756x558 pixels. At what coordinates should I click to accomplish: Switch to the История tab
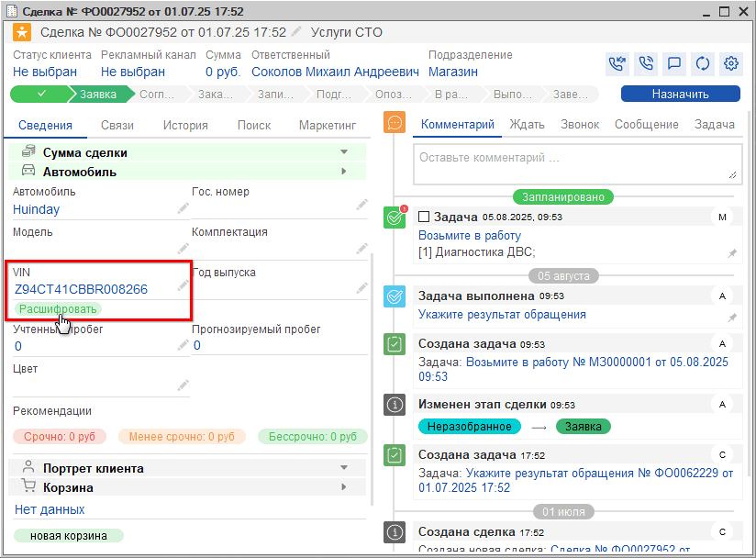click(185, 126)
